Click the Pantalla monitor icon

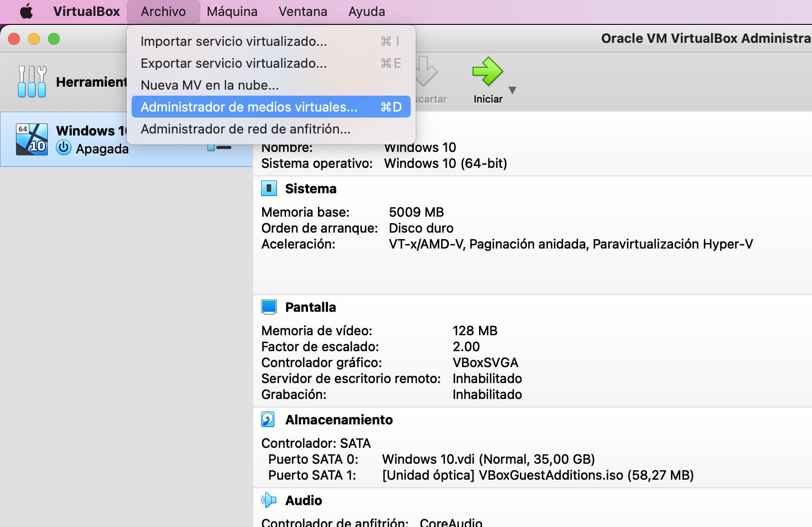pos(269,307)
